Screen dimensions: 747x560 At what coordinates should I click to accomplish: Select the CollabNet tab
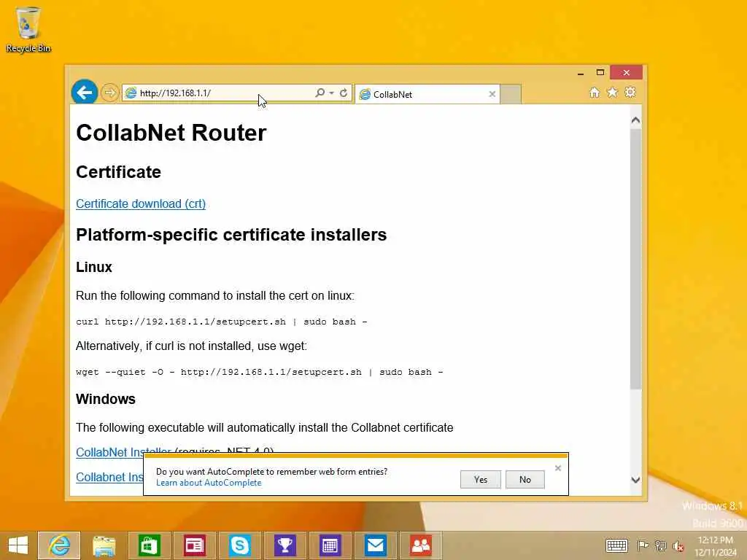[427, 94]
